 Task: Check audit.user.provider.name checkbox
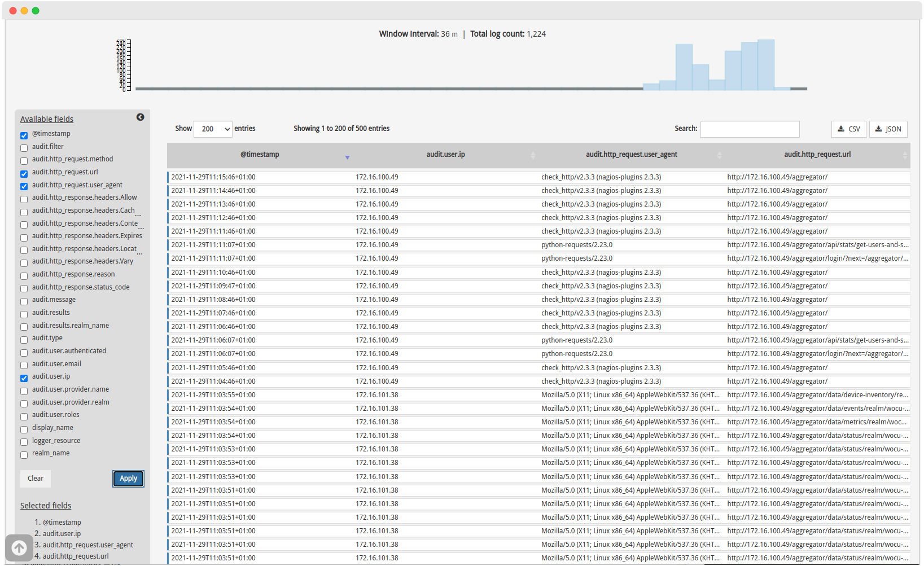coord(24,391)
